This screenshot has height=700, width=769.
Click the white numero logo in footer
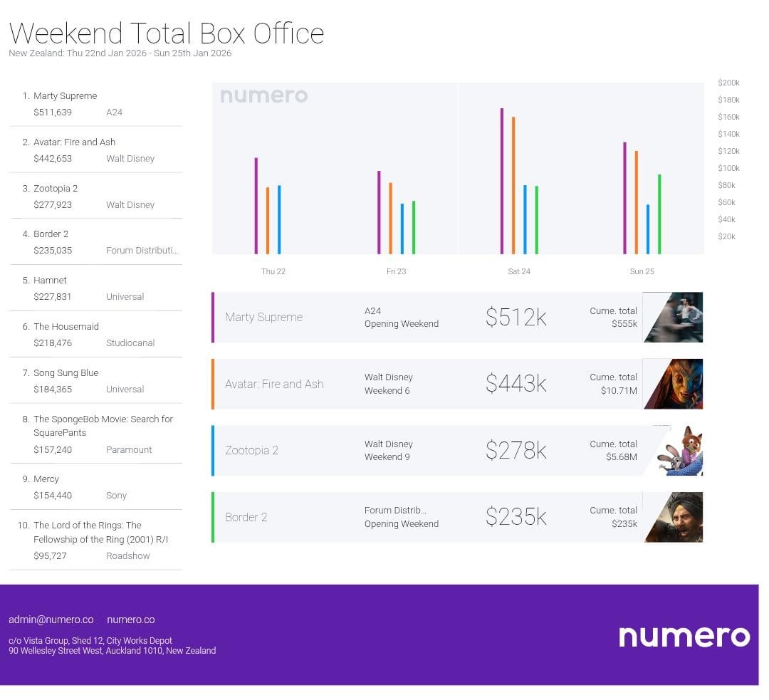point(684,636)
